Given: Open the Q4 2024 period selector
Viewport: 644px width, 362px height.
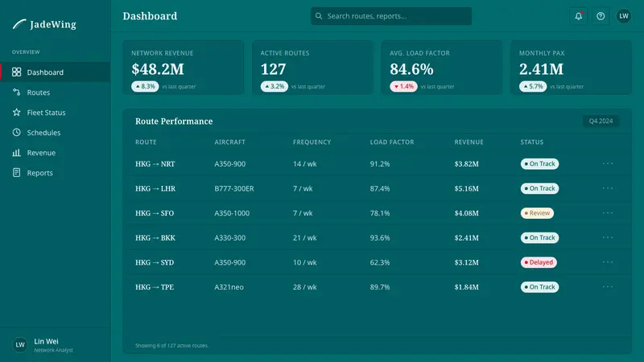Looking at the screenshot, I should (x=601, y=121).
